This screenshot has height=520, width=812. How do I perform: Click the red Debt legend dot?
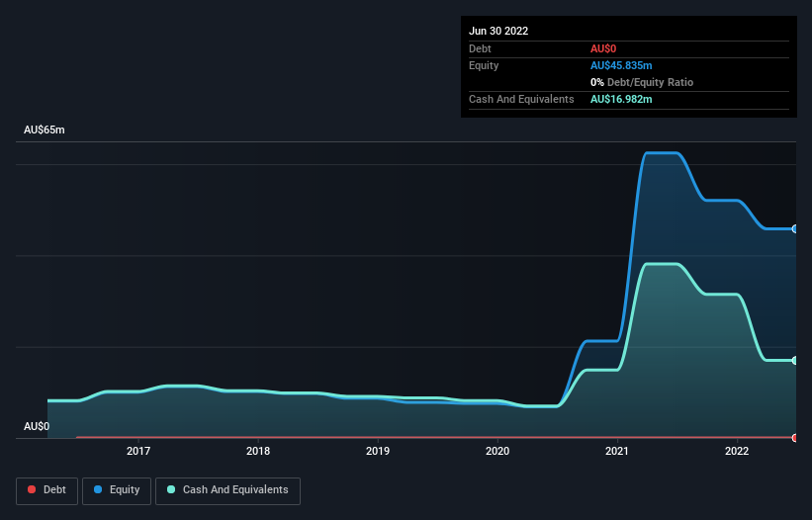(32, 489)
